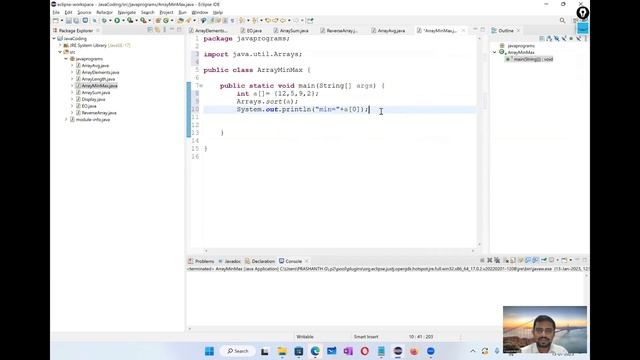Select main(String[]) method in Outline
The width and height of the screenshot is (640, 360).
point(529,59)
